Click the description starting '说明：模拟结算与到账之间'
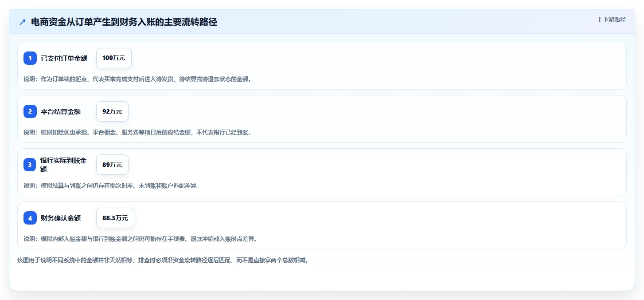This screenshot has height=300, width=644. pos(111,186)
